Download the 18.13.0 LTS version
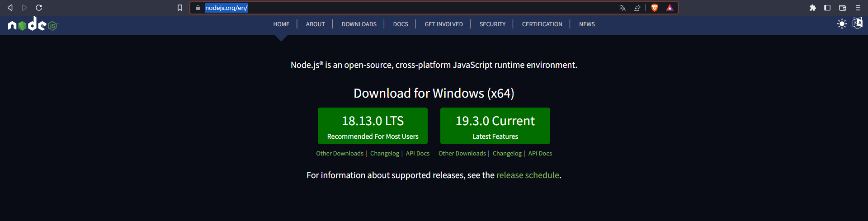Viewport: 868px width, 221px height. coord(373,126)
